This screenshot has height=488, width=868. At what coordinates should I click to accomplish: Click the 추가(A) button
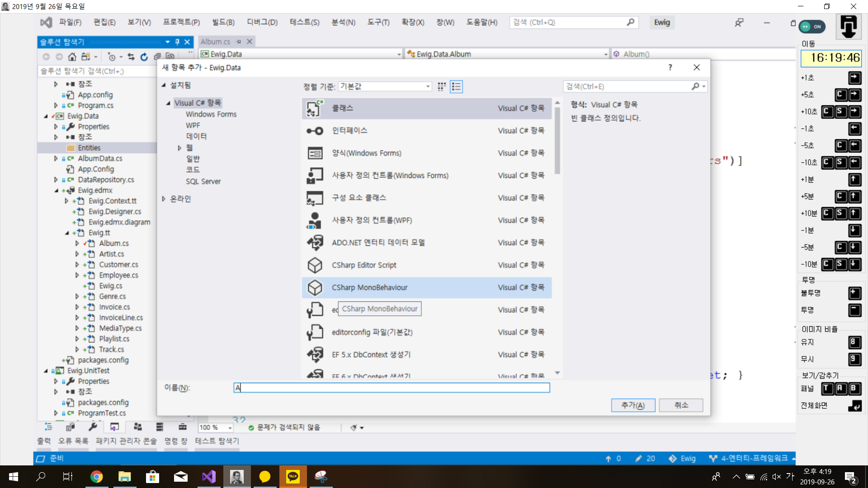pos(632,405)
